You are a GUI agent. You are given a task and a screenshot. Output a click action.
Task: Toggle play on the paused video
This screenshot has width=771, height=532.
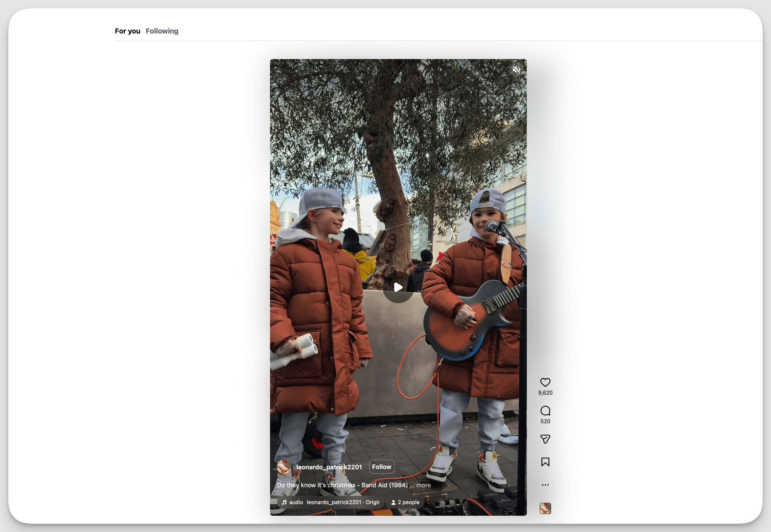(398, 287)
